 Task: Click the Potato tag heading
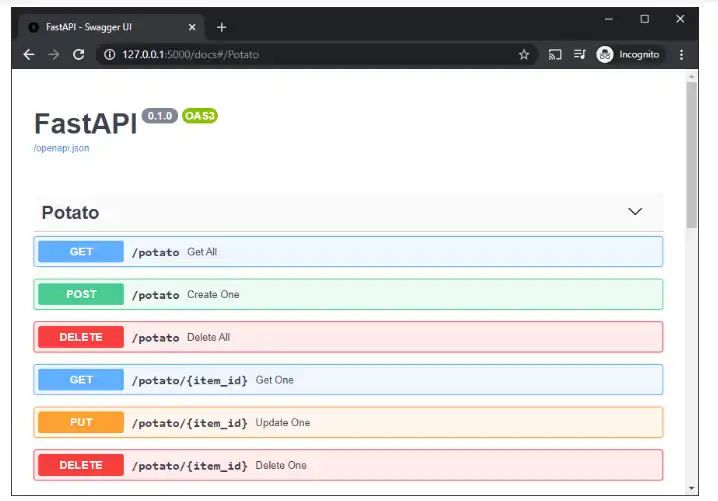(70, 213)
